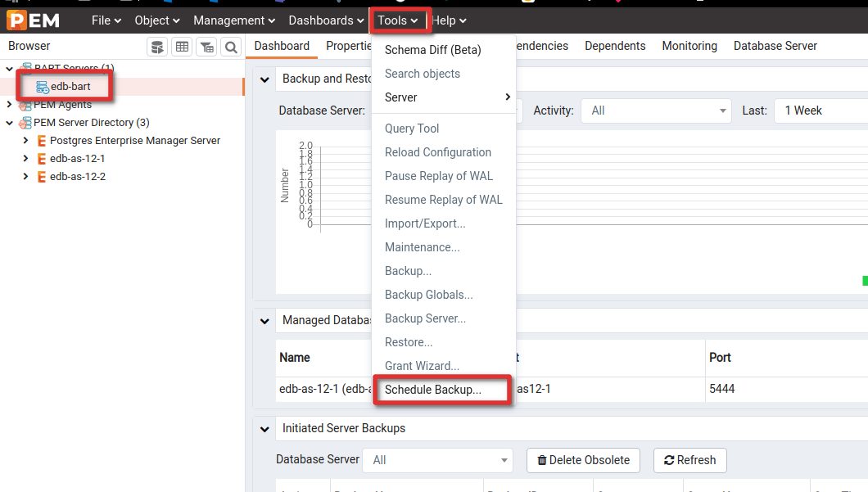The width and height of the screenshot is (868, 492).
Task: Expand the edb-as-12-1 tree node
Action: point(25,158)
